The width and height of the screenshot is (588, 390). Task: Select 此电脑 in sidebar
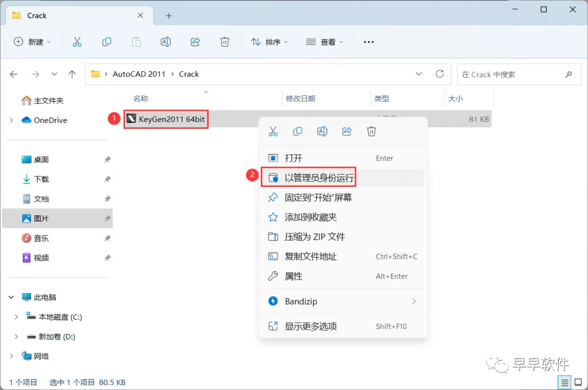(39, 297)
